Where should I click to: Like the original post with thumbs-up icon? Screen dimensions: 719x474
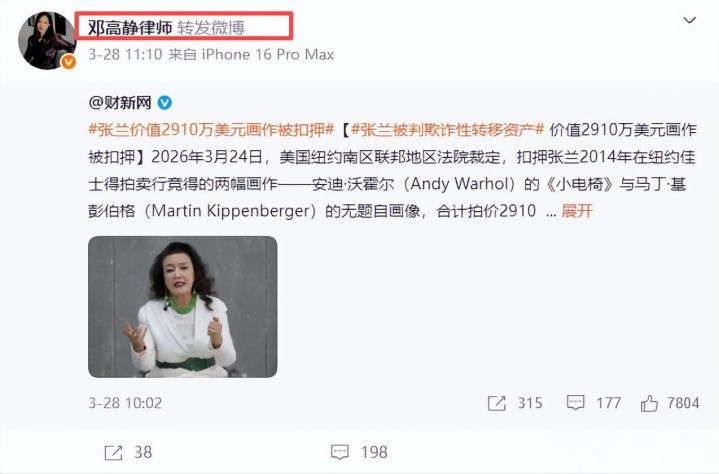click(649, 403)
